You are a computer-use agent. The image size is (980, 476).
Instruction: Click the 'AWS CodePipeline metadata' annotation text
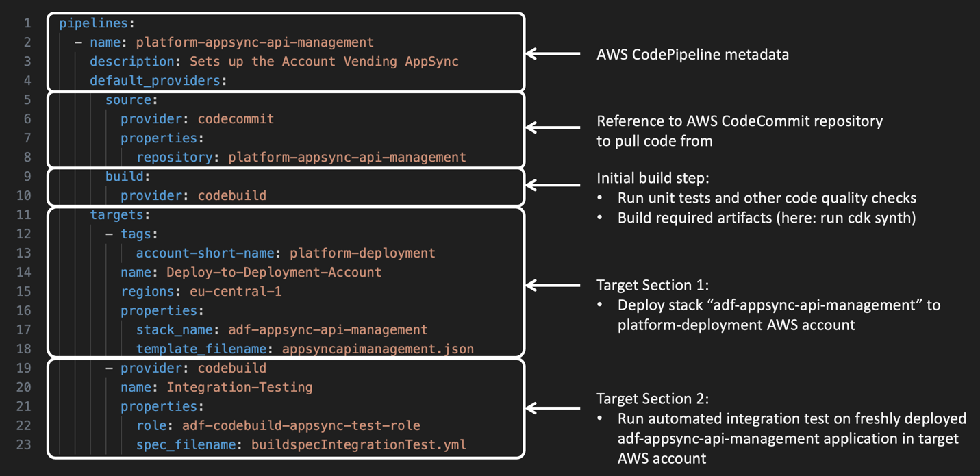pos(692,54)
